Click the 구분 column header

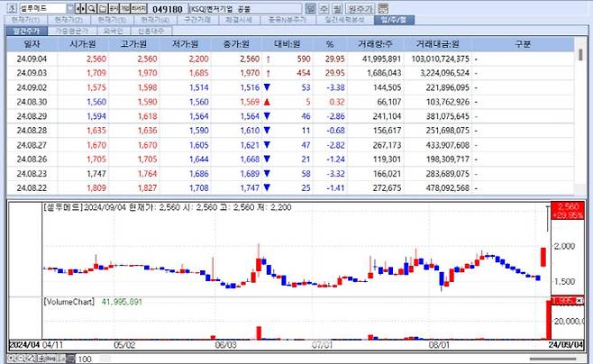523,44
